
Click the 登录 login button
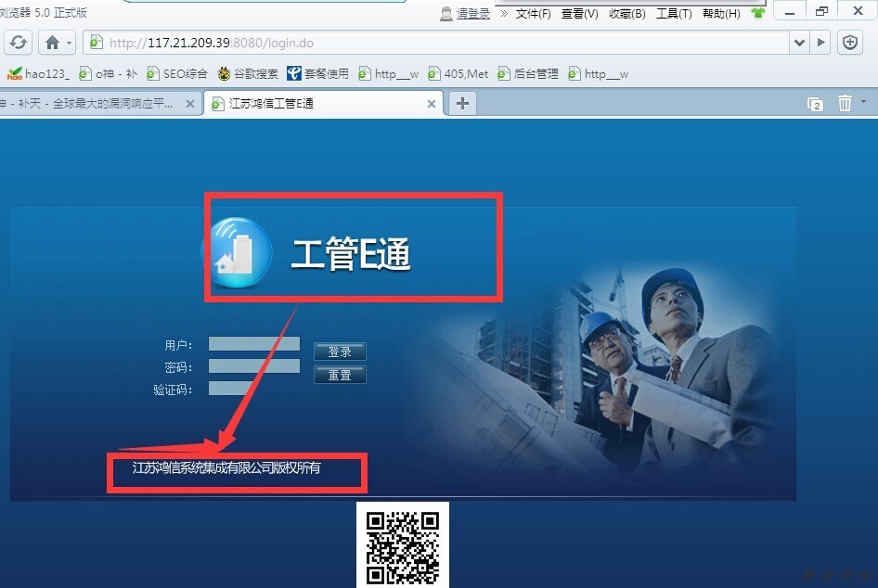click(x=340, y=352)
